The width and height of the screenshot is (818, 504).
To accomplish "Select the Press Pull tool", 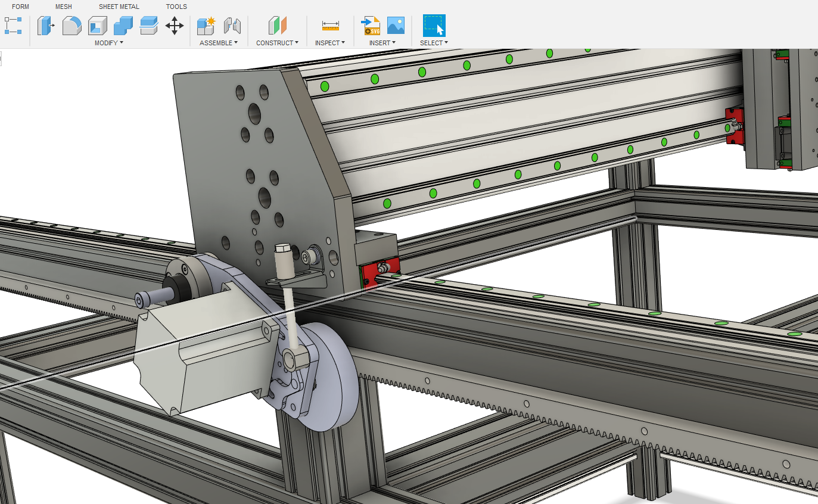I will (x=46, y=26).
